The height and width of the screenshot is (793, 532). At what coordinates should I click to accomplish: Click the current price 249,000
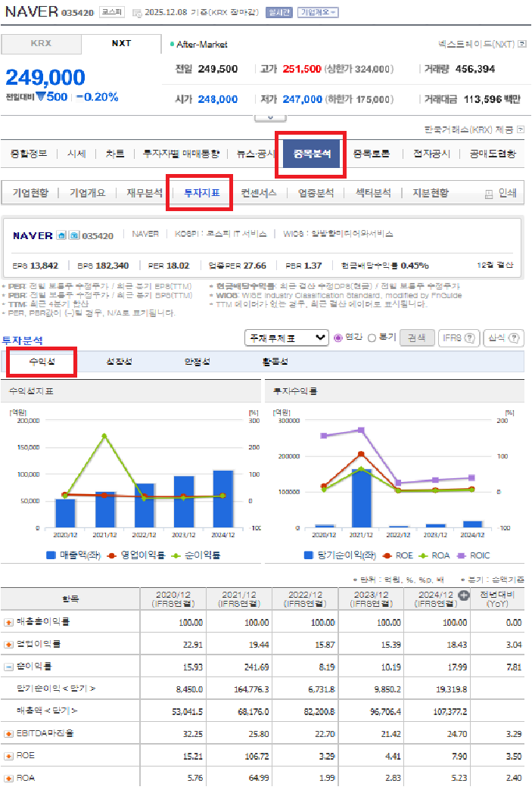tap(45, 77)
